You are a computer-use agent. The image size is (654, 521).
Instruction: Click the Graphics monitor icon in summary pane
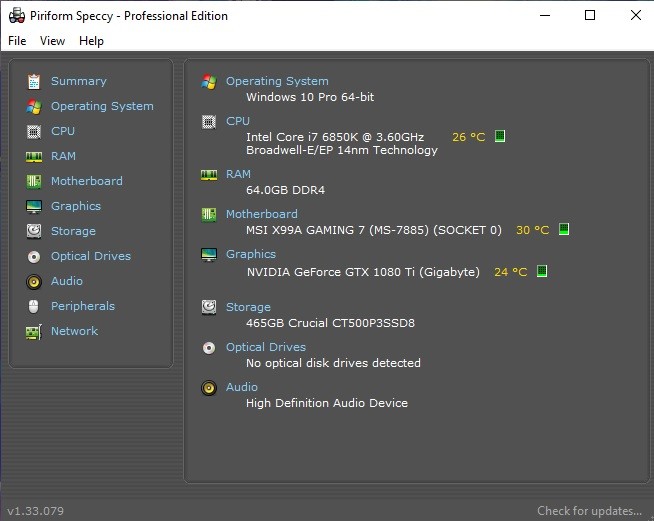pyautogui.click(x=209, y=254)
